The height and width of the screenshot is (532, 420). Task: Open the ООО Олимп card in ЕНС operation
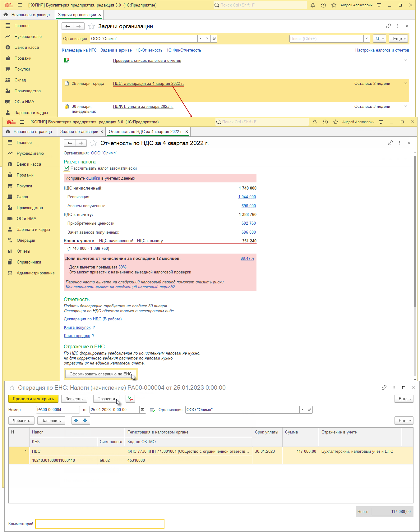click(309, 410)
